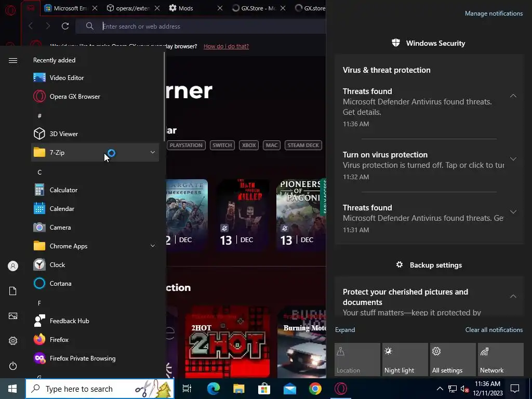Open Feedback Hub
This screenshot has height=399, width=532.
(x=95, y=321)
